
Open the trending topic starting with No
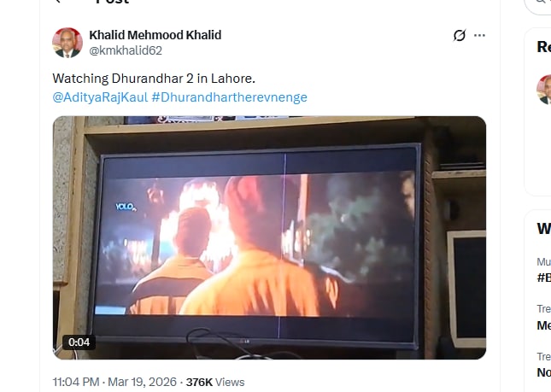coord(543,372)
